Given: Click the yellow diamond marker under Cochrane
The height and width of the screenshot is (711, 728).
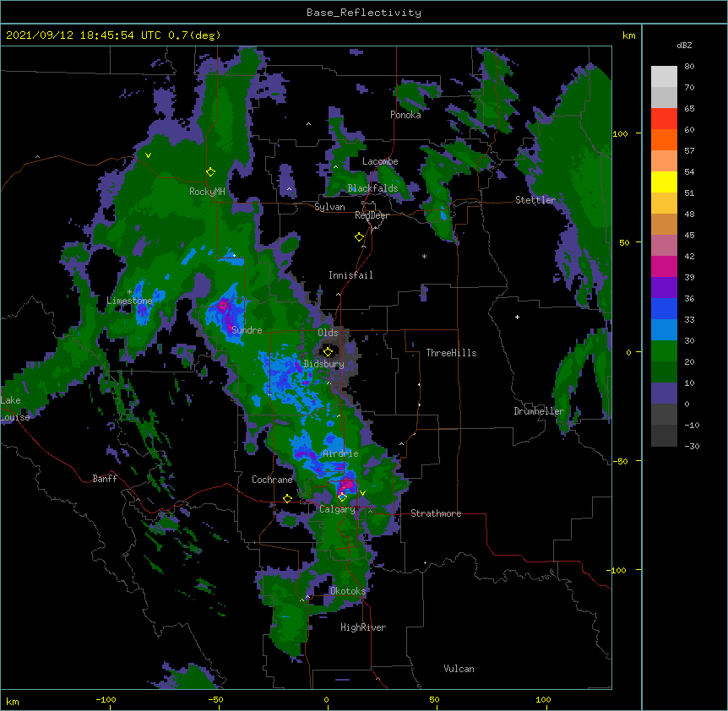Looking at the screenshot, I should (287, 498).
